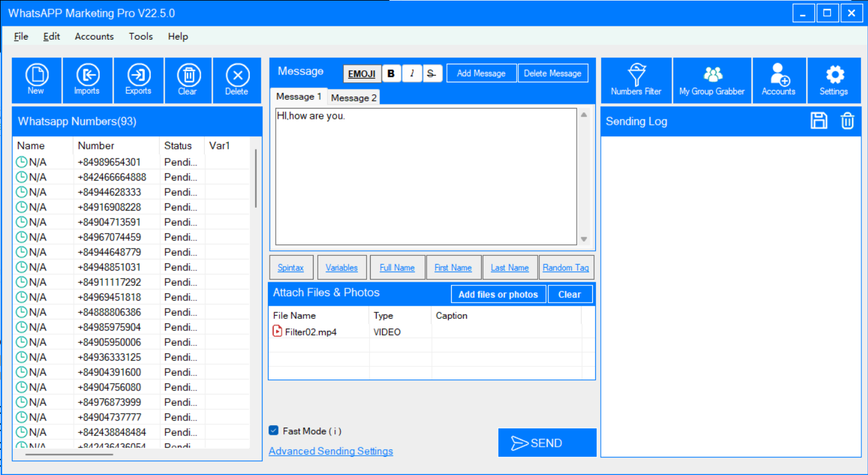Save the Sending Log
868x475 pixels.
(819, 121)
